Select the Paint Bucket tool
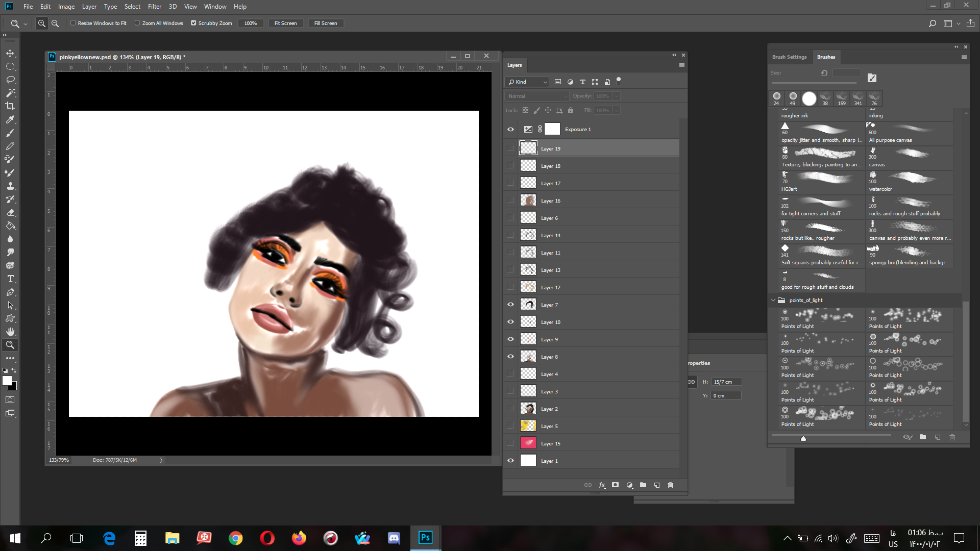This screenshot has width=980, height=551. [x=10, y=226]
